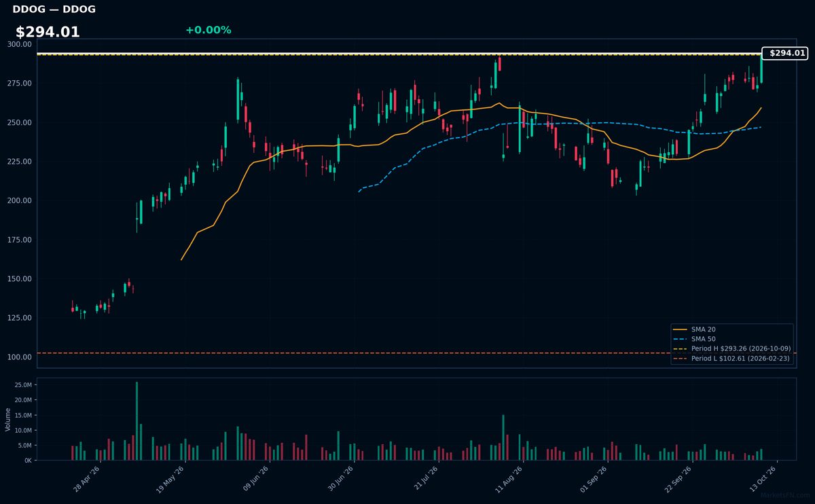Click the "DDOG — DDOG" chart title
The height and width of the screenshot is (504, 815).
(x=54, y=10)
